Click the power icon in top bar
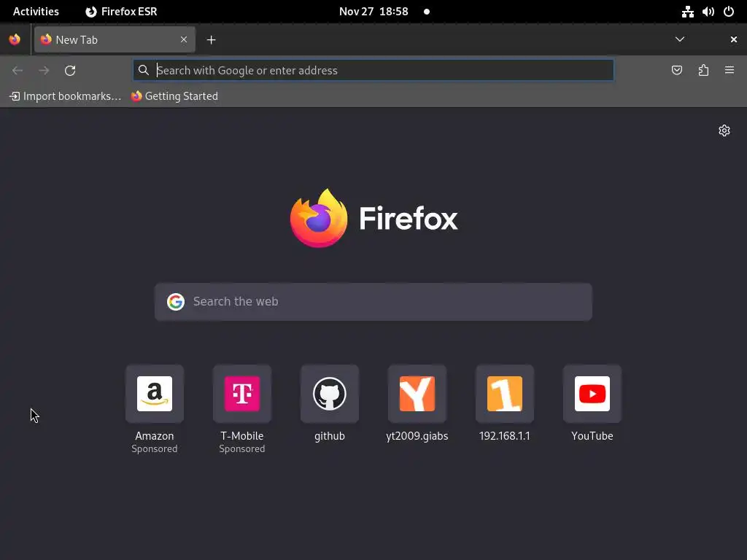Screen dimensions: 747x560 tap(729, 12)
